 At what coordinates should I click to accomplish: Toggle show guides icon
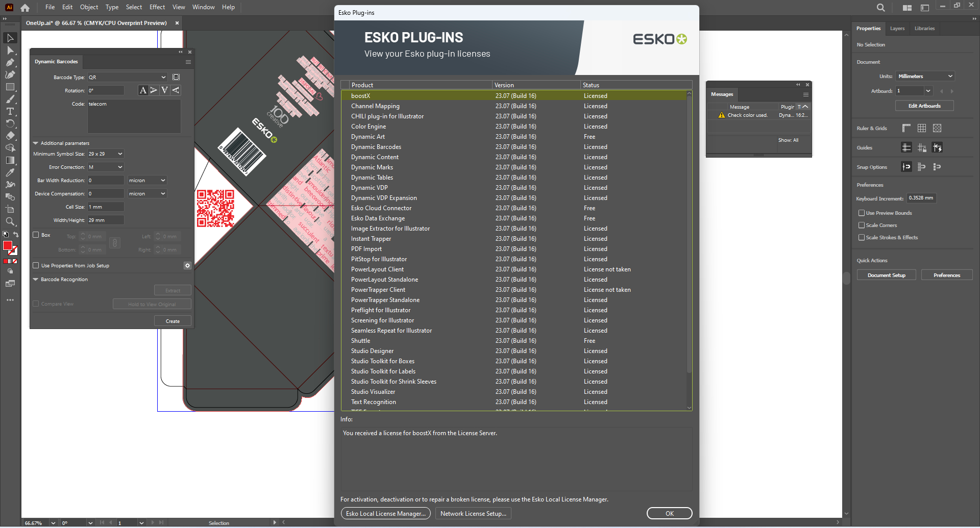906,148
